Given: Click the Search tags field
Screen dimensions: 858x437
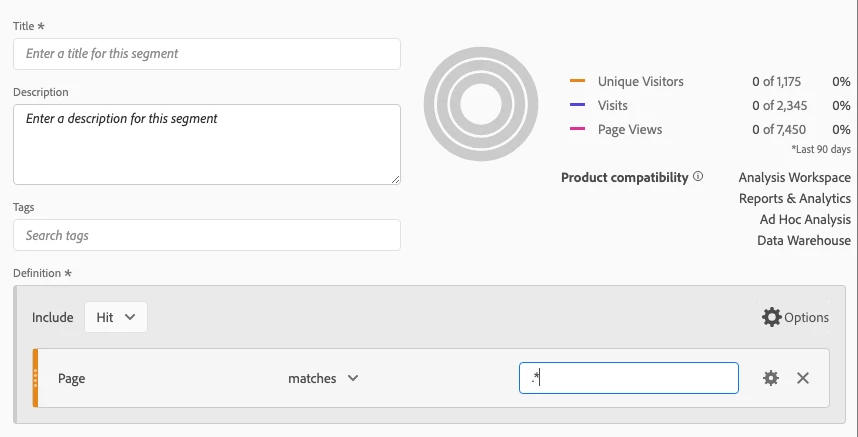Looking at the screenshot, I should tap(207, 235).
